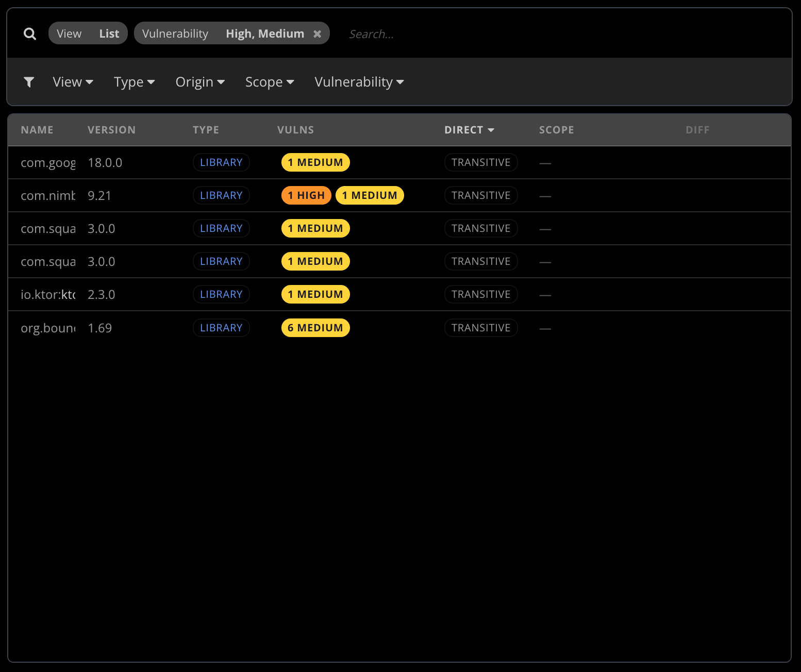The width and height of the screenshot is (801, 672).
Task: Open the io.ktor package row
Action: coord(399,295)
